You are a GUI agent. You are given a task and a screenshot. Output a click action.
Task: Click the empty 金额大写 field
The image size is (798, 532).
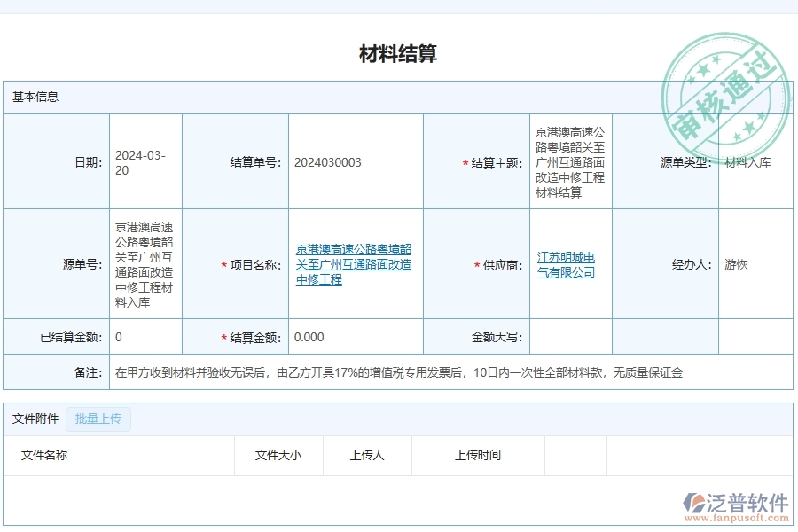pyautogui.click(x=568, y=337)
